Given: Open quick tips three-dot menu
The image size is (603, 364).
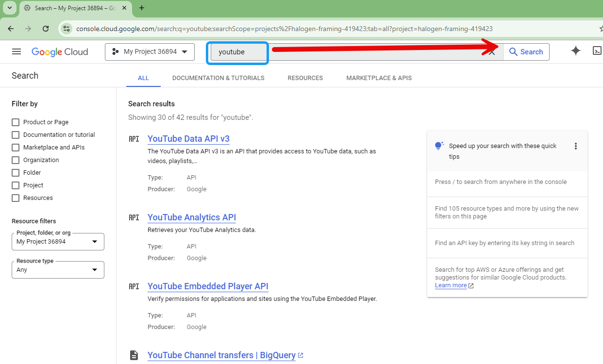Looking at the screenshot, I should 576,146.
